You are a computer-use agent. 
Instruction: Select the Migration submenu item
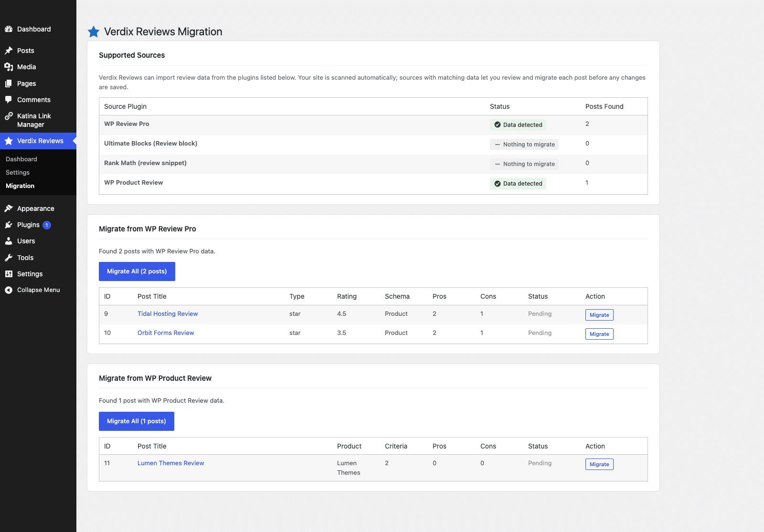[x=20, y=186]
